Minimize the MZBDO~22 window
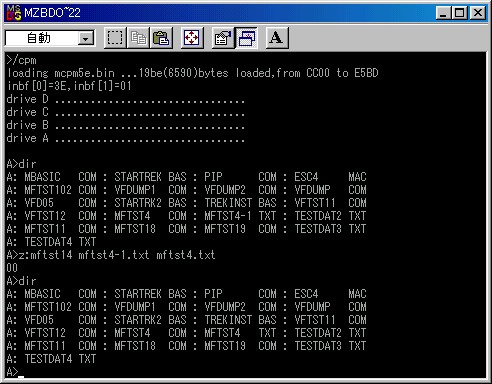The image size is (492, 384). pos(443,13)
